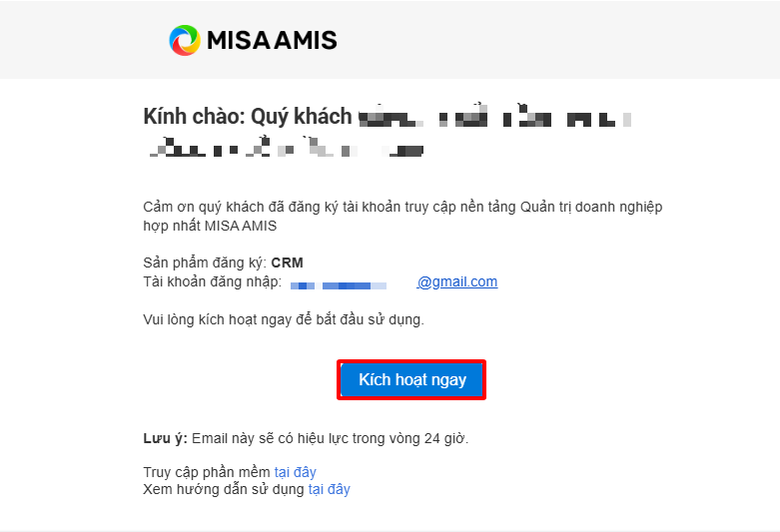Screen dimensions: 780x532
Task: Click the blurred blue email username
Action: tap(339, 285)
